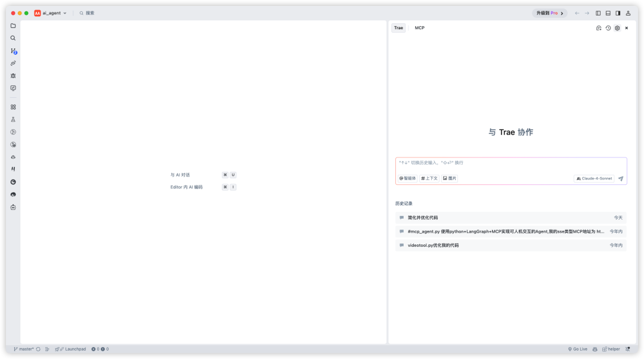Click the people icon beside Go Live
Image resolution: width=644 pixels, height=359 pixels.
[x=595, y=349]
